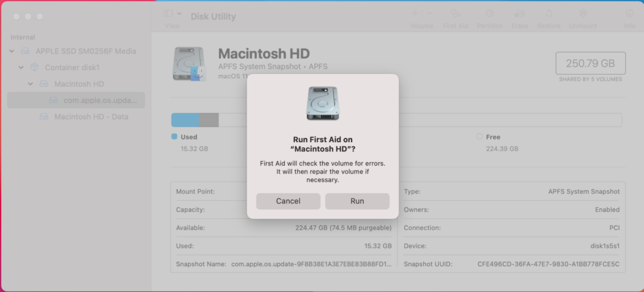The width and height of the screenshot is (644, 292).
Task: Select Macintosh HD - Data volume
Action: tap(91, 116)
